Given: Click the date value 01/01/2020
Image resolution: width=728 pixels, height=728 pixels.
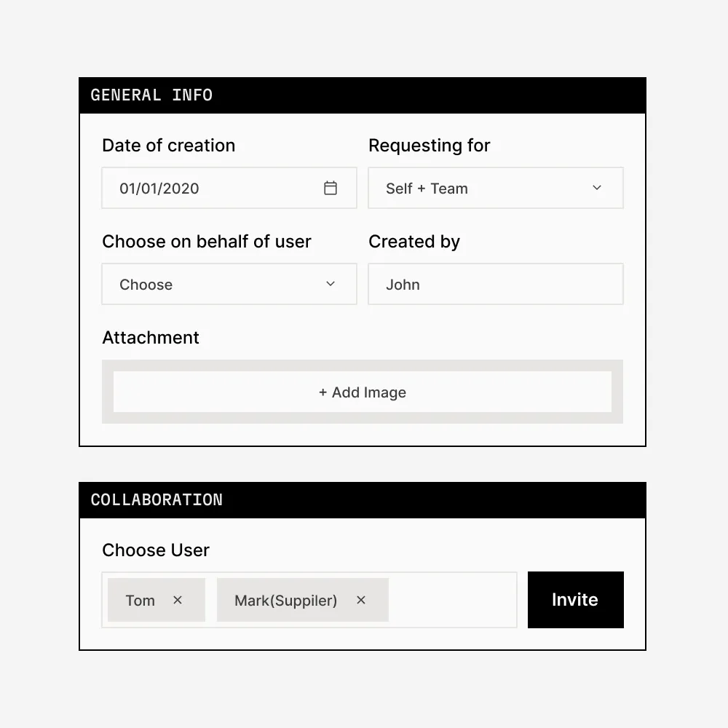Looking at the screenshot, I should point(159,188).
